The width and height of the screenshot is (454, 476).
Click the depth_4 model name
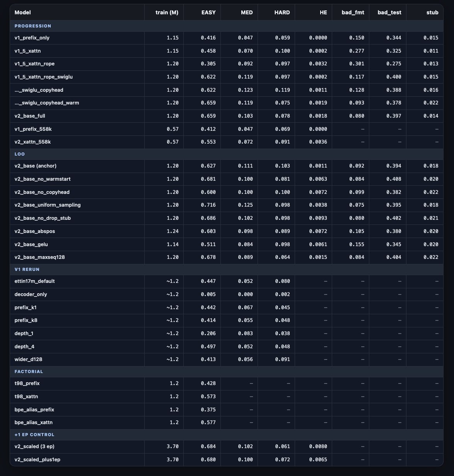[x=25, y=346]
